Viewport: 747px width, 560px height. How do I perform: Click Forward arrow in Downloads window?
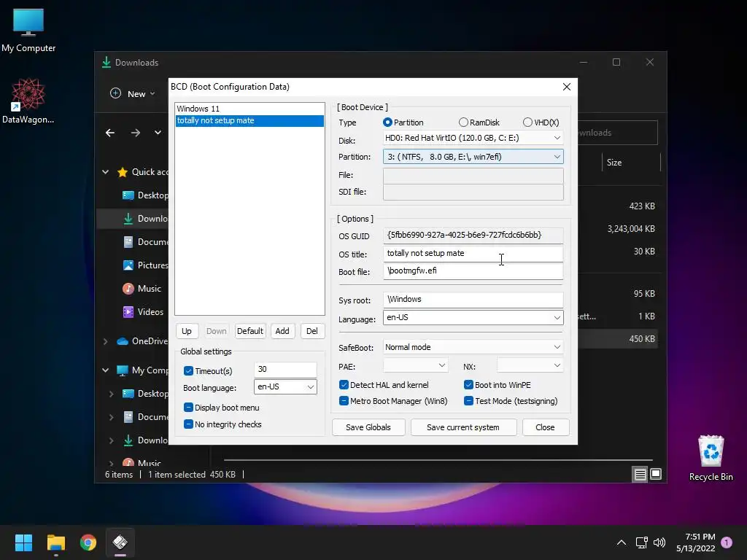point(136,133)
